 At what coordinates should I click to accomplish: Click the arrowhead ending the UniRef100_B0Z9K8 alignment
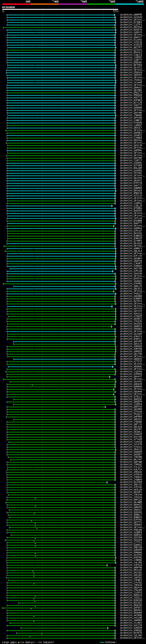(108, 482)
